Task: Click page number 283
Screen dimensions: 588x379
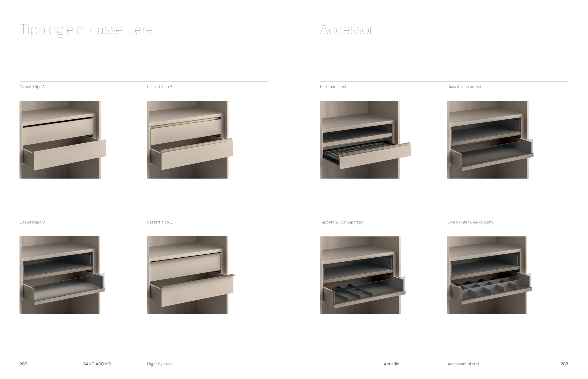Action: (564, 364)
